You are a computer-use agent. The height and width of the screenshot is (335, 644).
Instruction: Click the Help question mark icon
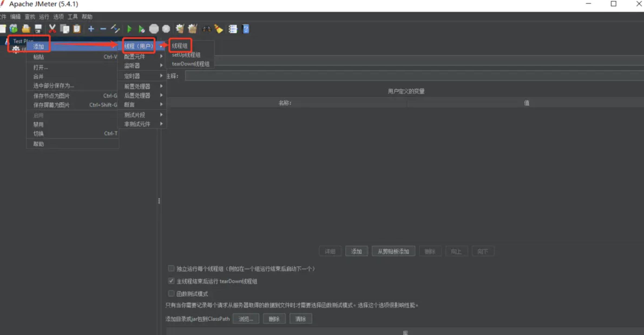click(246, 29)
